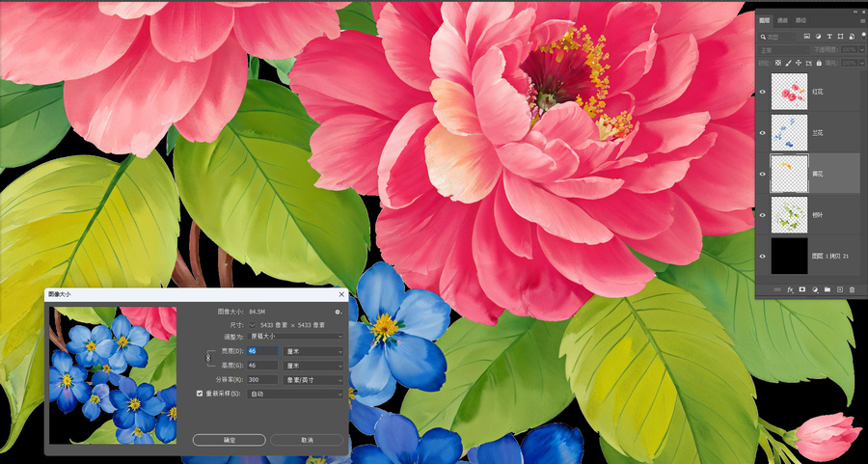Click the 图层 1 拷贝 21 layer name
868x464 pixels.
831,257
